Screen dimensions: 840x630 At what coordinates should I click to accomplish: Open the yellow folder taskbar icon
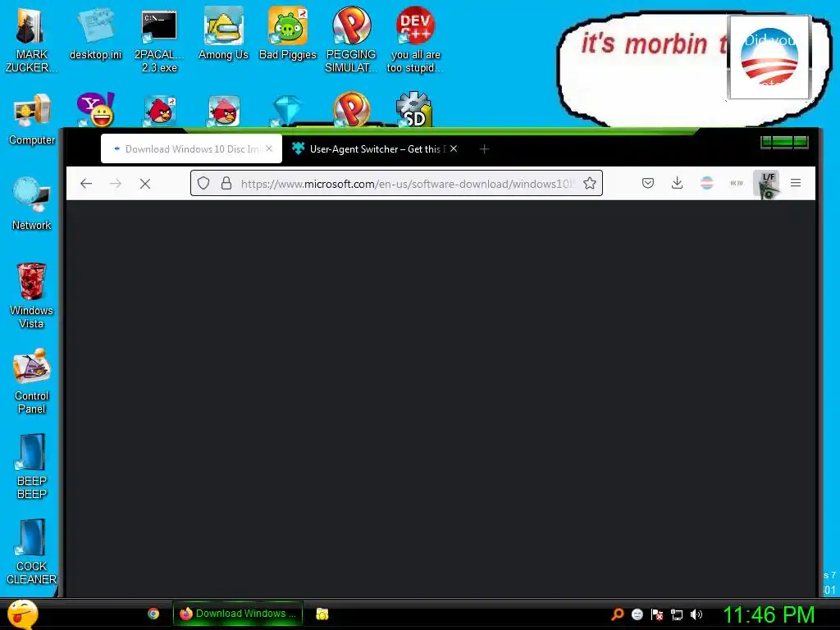(322, 614)
